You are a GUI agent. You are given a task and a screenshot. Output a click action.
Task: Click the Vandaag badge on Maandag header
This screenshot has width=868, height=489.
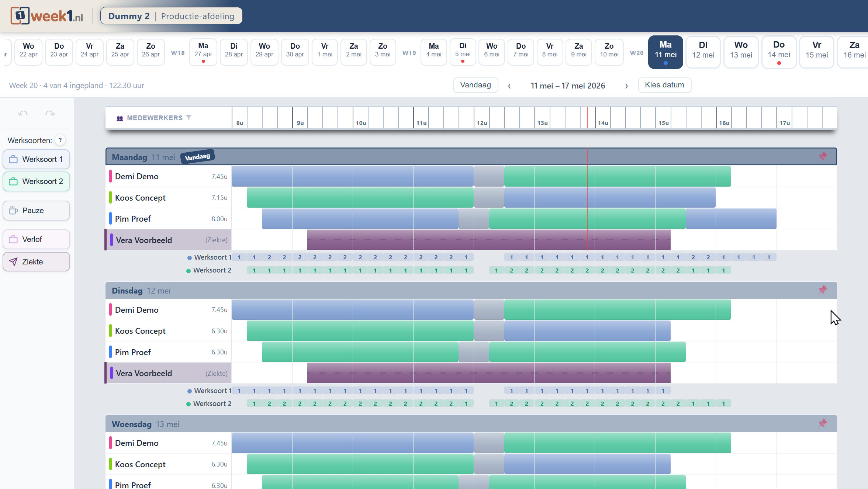click(197, 157)
